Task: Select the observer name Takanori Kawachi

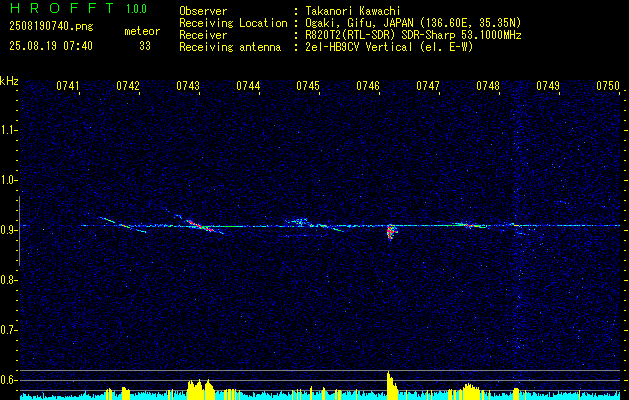Action: click(353, 11)
